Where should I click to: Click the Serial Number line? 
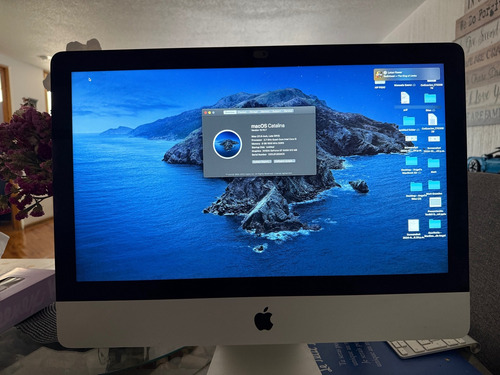coord(268,154)
